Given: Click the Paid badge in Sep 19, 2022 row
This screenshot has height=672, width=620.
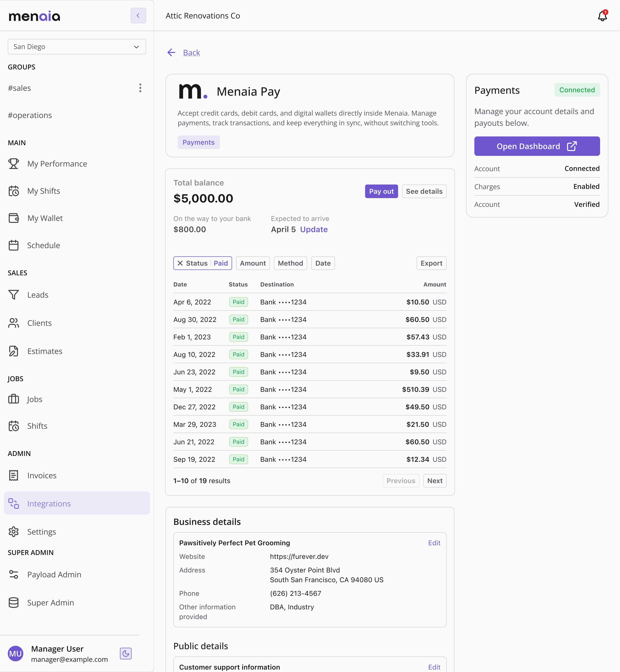Looking at the screenshot, I should (x=239, y=459).
